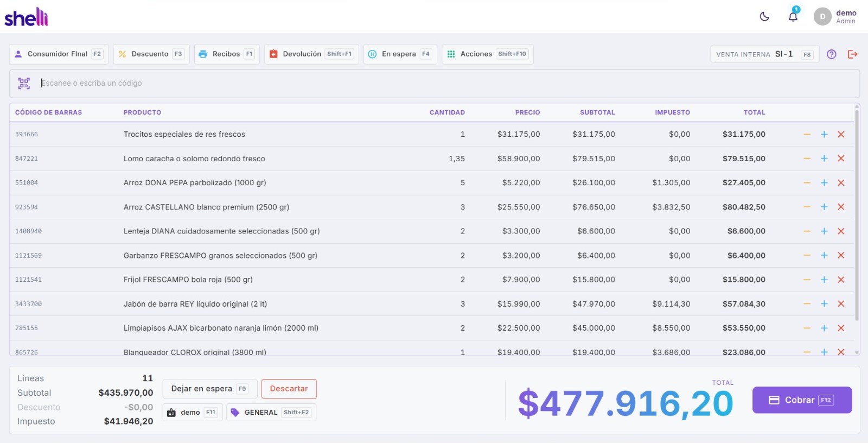868x443 pixels.
Task: Click barcode 3433700 cell
Action: 28,304
